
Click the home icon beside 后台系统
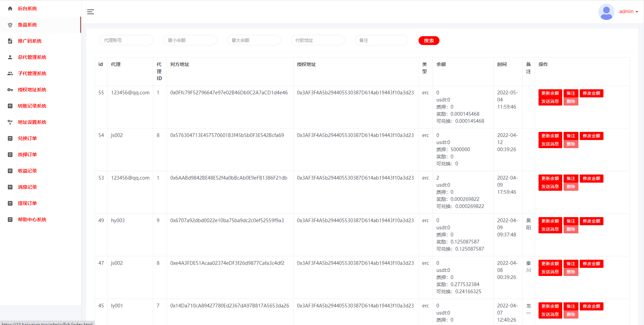pyautogui.click(x=10, y=8)
